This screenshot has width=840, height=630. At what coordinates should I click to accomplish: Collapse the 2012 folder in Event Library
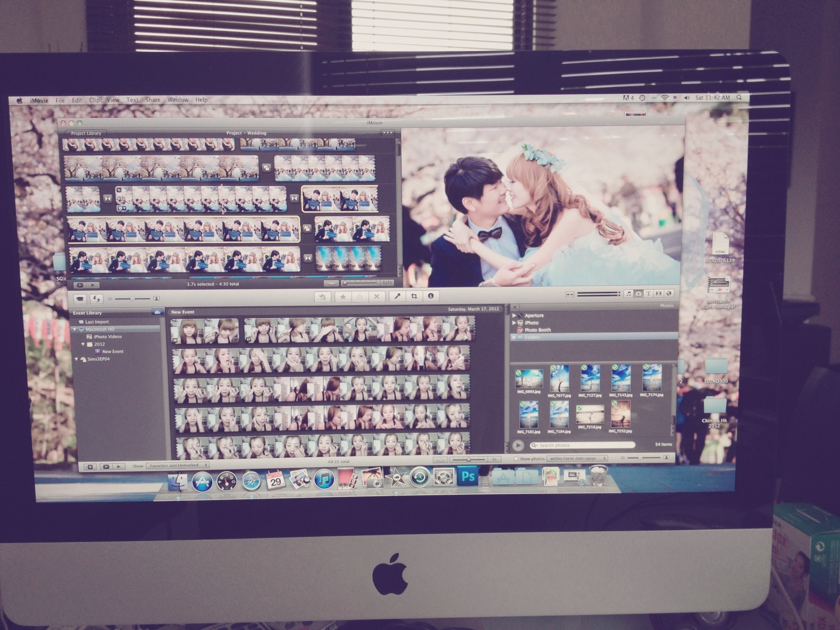click(x=83, y=344)
